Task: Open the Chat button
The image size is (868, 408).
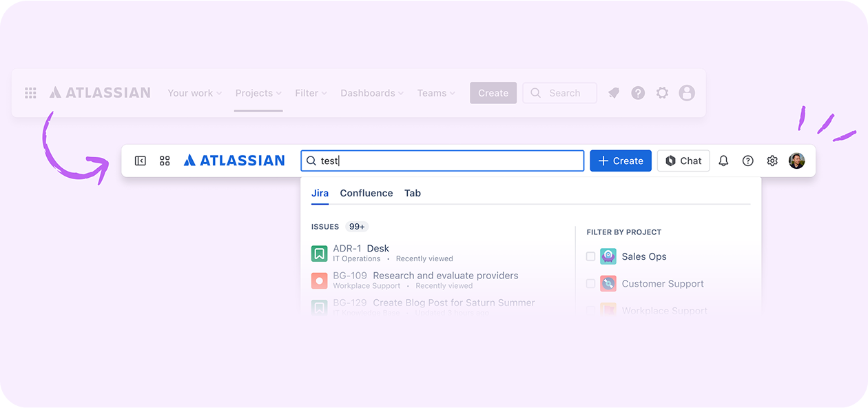Action: coord(683,161)
